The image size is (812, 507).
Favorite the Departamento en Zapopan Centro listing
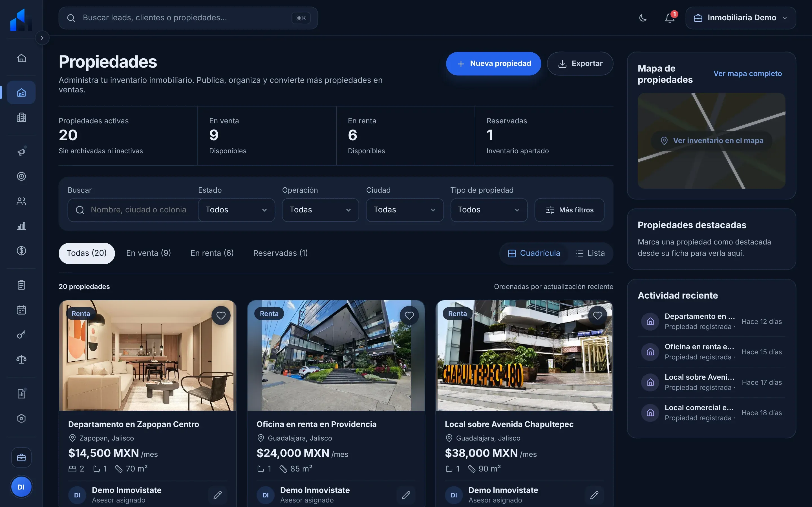click(221, 315)
